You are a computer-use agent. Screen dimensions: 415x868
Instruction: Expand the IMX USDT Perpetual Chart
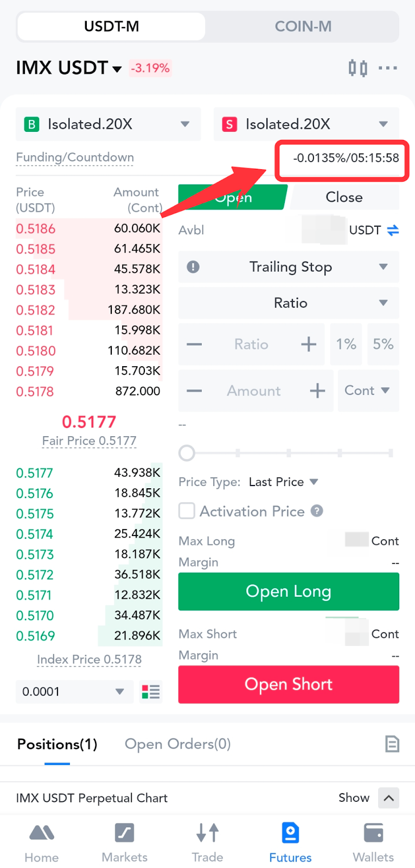(388, 797)
